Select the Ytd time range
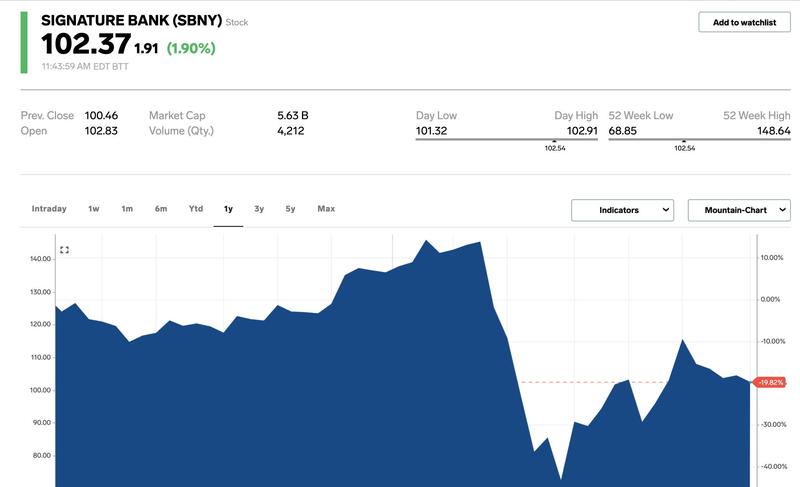800x487 pixels. click(x=196, y=209)
